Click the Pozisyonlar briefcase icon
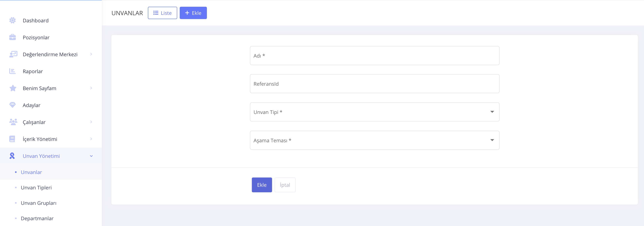This screenshot has height=226, width=644. click(x=13, y=38)
